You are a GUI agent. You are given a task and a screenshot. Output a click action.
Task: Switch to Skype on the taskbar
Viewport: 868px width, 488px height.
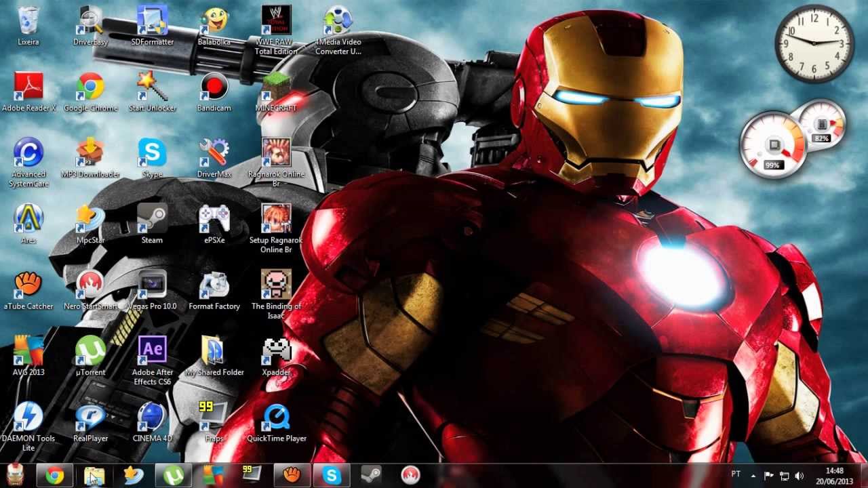(332, 475)
